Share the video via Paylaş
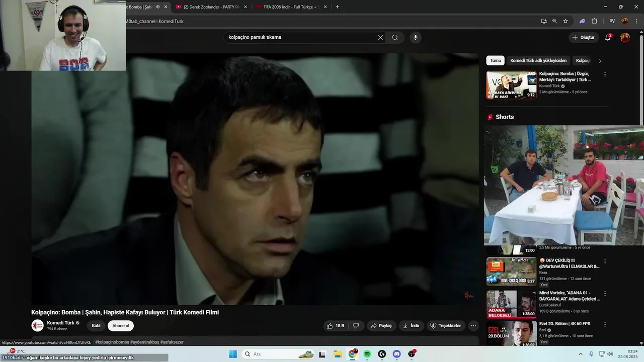The height and width of the screenshot is (362, 644). [x=381, y=326]
